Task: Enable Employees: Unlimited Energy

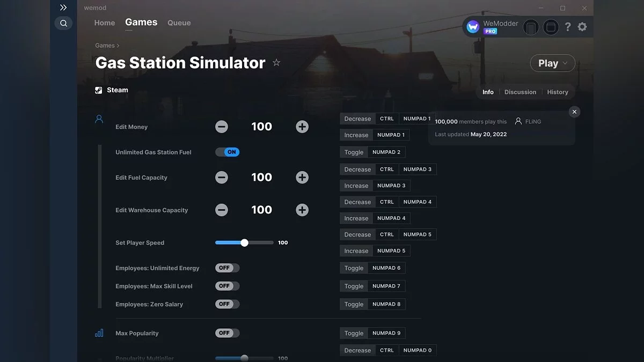Action: [227, 268]
